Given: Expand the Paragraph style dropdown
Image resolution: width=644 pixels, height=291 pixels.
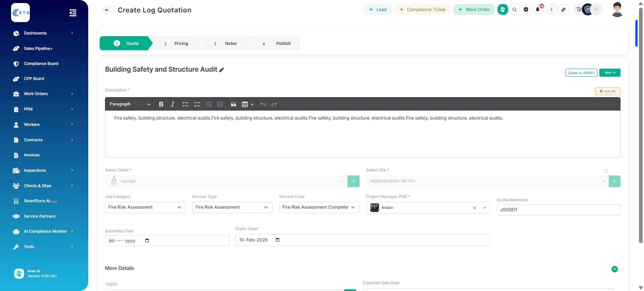Looking at the screenshot, I should pyautogui.click(x=130, y=104).
